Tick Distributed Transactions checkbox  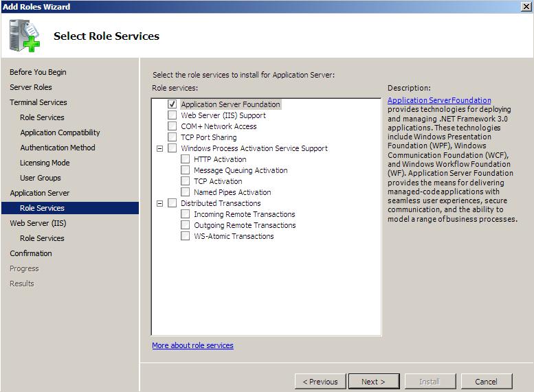(173, 203)
